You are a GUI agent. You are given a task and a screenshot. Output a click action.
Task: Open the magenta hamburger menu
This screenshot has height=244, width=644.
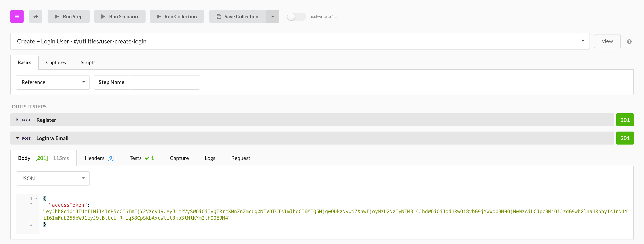click(x=17, y=16)
